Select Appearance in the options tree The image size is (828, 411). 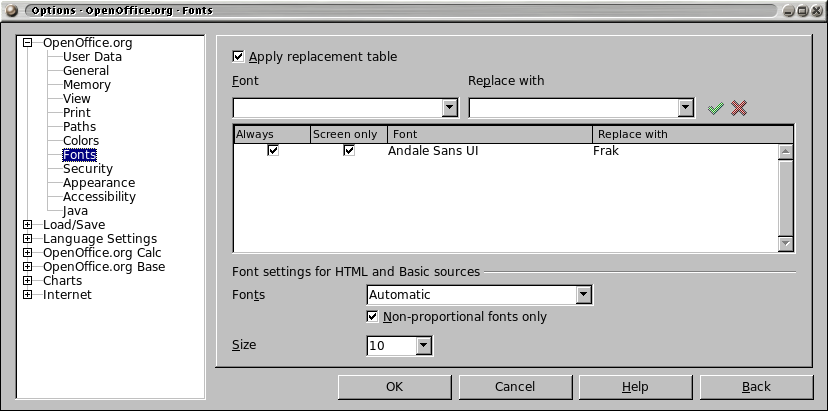pyautogui.click(x=99, y=183)
